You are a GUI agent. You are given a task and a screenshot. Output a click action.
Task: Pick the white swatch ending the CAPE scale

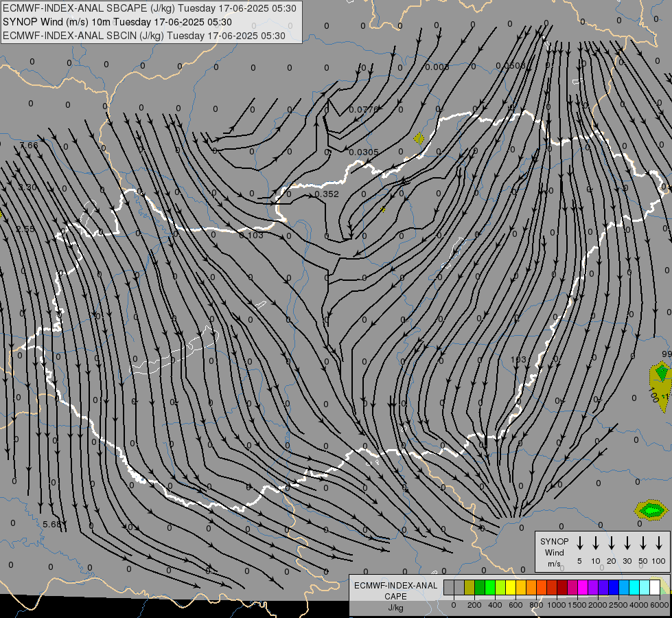point(655,587)
